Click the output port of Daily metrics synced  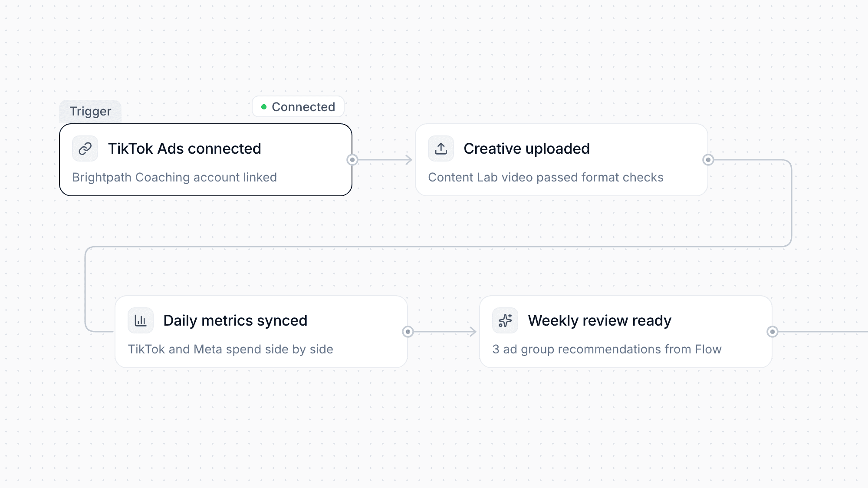pos(408,332)
